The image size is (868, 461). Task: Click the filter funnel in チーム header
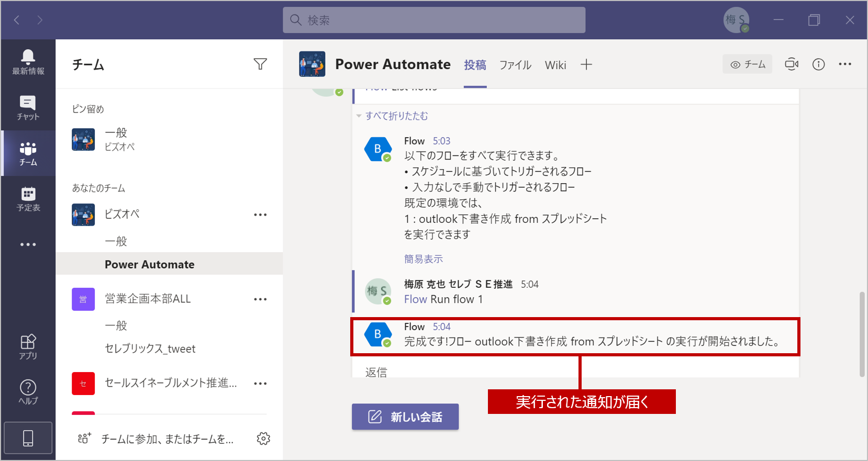260,64
